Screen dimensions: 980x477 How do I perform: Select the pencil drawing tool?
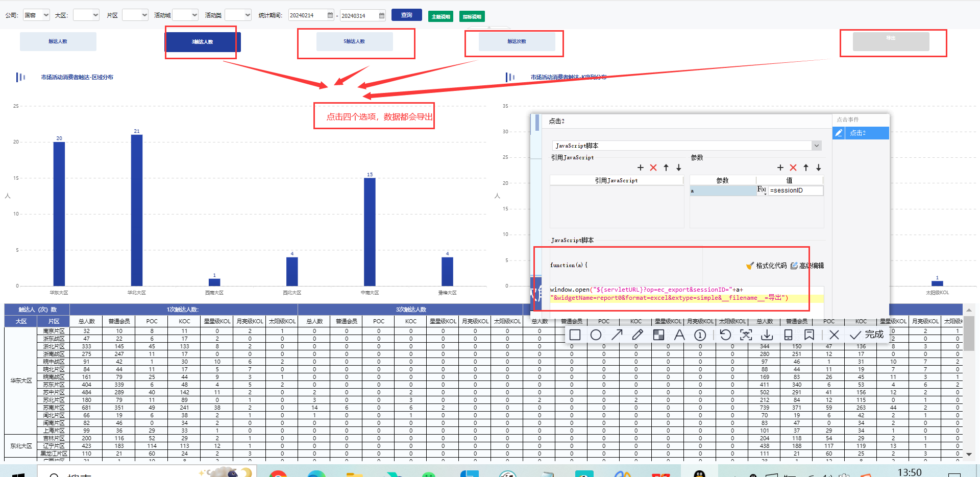[x=638, y=335]
